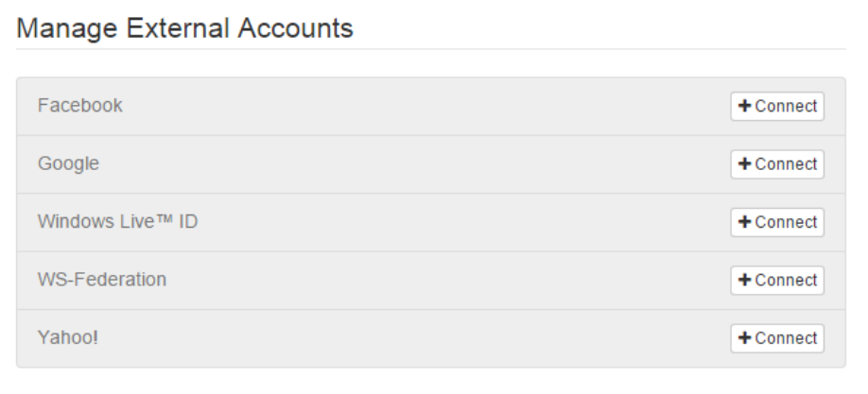Select the empty middle area of the Yahoo! row

[x=425, y=338]
